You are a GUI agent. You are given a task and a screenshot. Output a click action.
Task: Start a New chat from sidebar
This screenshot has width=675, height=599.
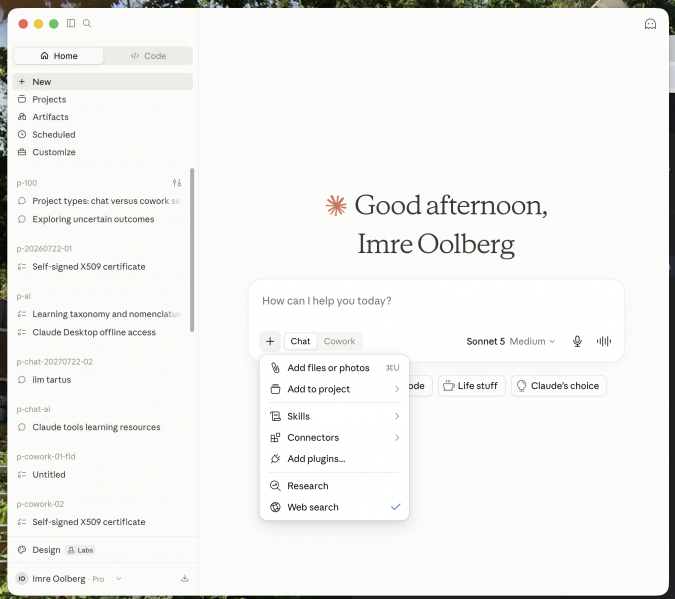[x=103, y=82]
